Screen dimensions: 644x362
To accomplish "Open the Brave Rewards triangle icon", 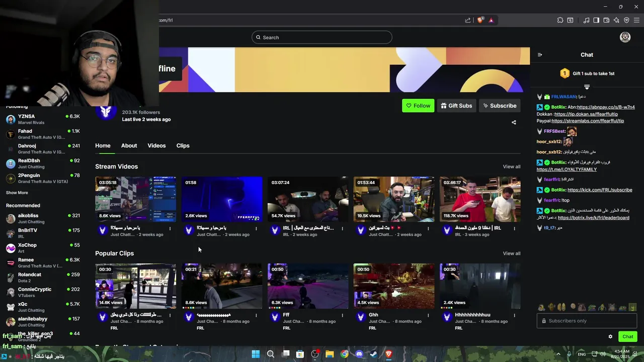I will pos(491,20).
